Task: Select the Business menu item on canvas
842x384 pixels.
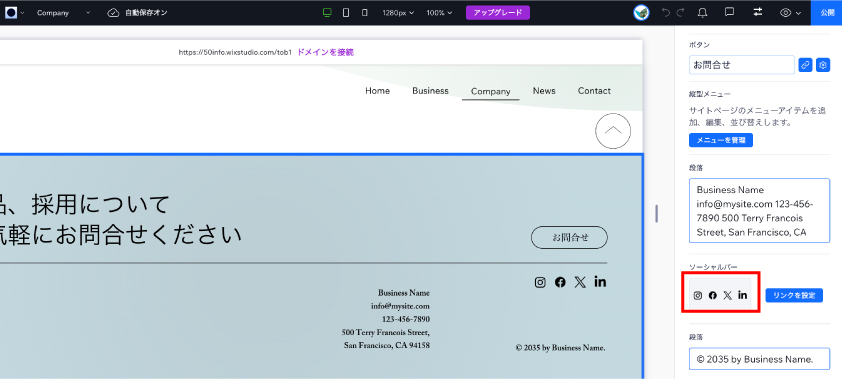Action: tap(430, 91)
